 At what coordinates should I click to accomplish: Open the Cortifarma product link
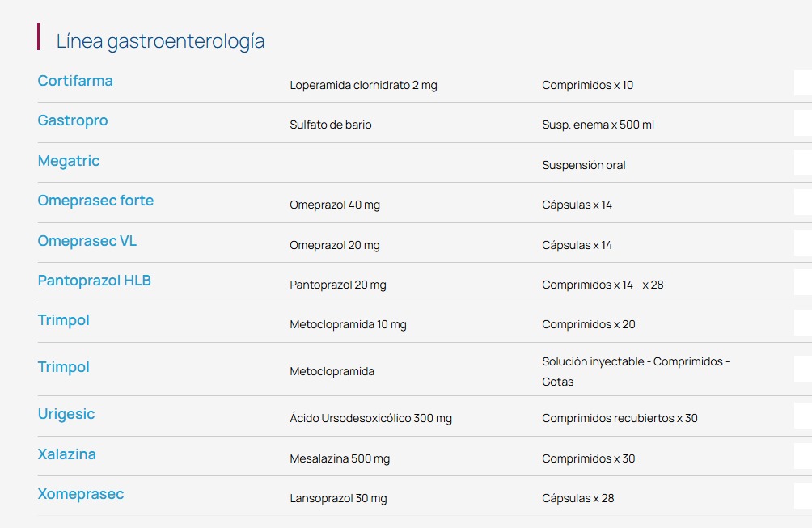point(75,81)
